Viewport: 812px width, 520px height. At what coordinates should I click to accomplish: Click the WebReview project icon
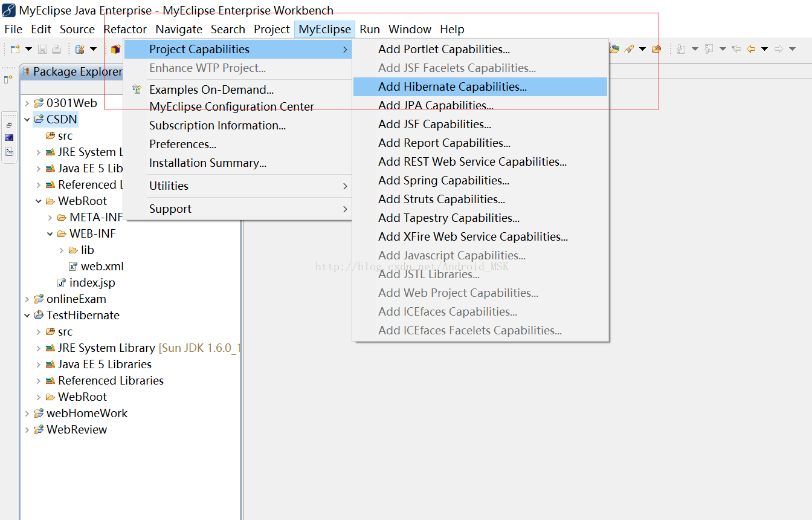coord(39,429)
